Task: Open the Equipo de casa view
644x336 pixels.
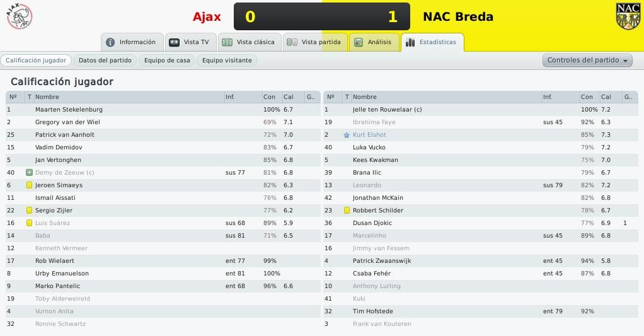Action: click(x=167, y=61)
